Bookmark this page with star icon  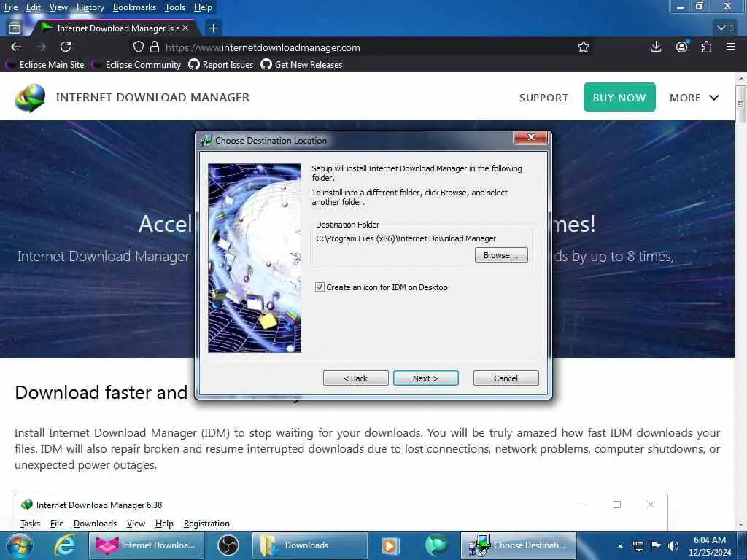coord(583,47)
